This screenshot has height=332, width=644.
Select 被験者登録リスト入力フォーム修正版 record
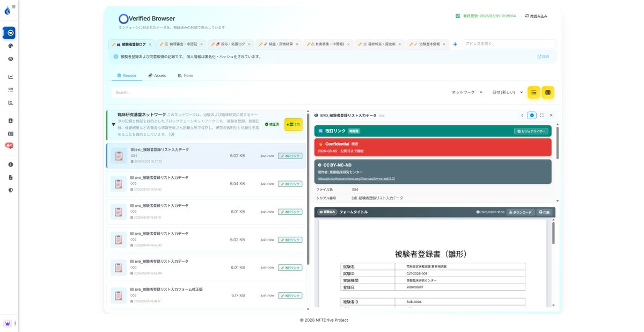[207, 295]
